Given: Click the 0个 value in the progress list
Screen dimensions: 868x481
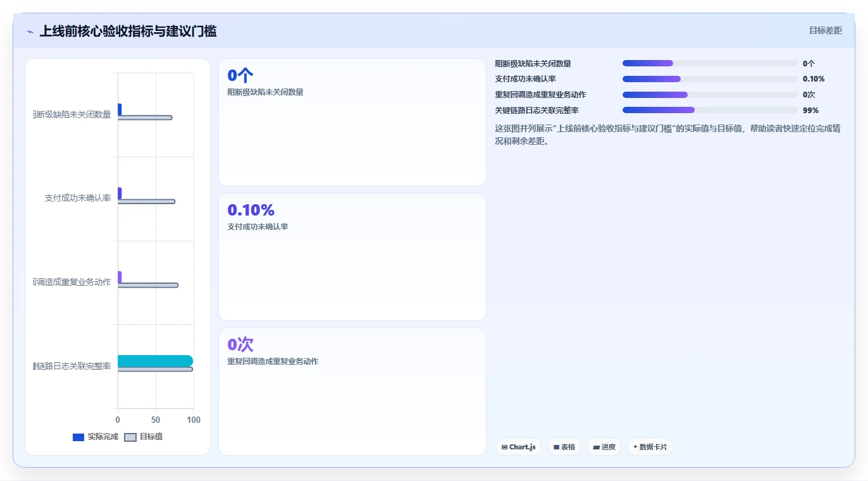Looking at the screenshot, I should (809, 63).
